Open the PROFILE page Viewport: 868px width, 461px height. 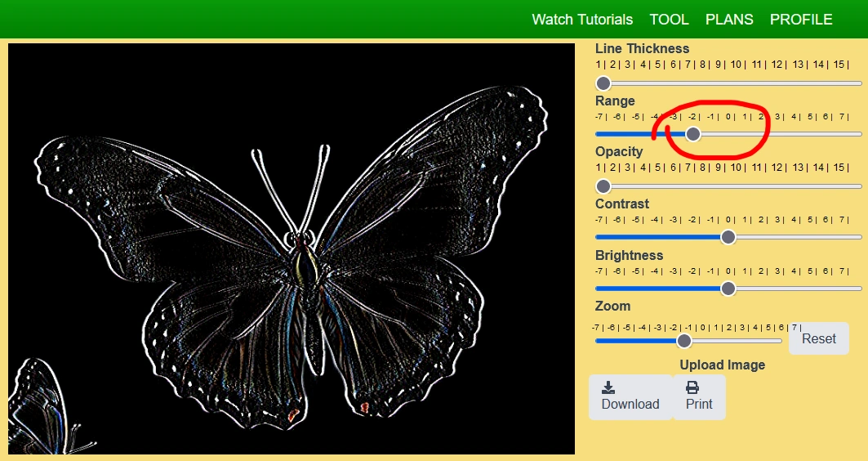click(x=801, y=20)
